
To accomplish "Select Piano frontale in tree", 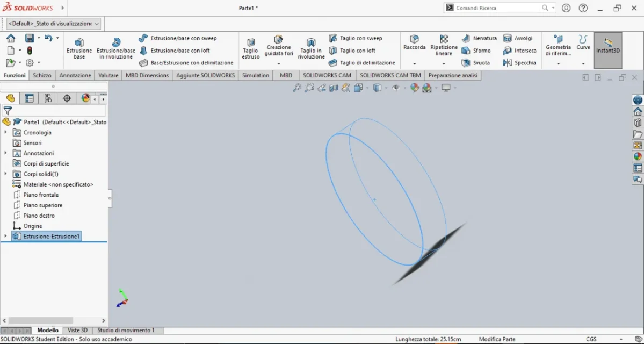I will point(41,195).
